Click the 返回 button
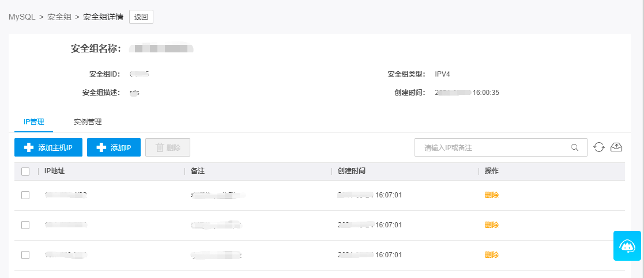Viewport: 644px width, 278px height. [141, 17]
